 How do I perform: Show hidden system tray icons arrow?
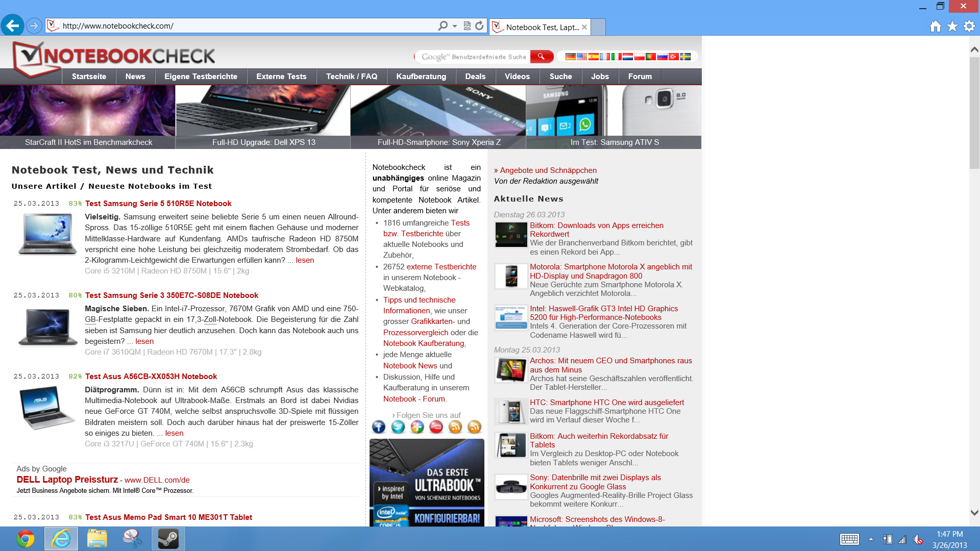point(871,539)
